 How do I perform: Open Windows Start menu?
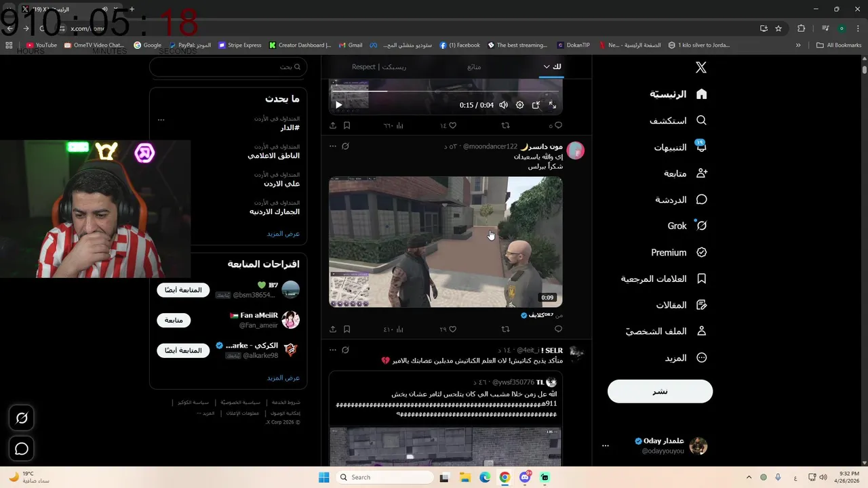324,477
